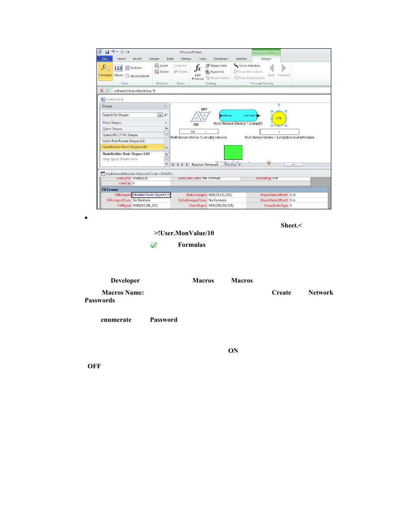The image size is (411, 532).
Task: Switch to the Home ribbon tab
Action: (121, 59)
